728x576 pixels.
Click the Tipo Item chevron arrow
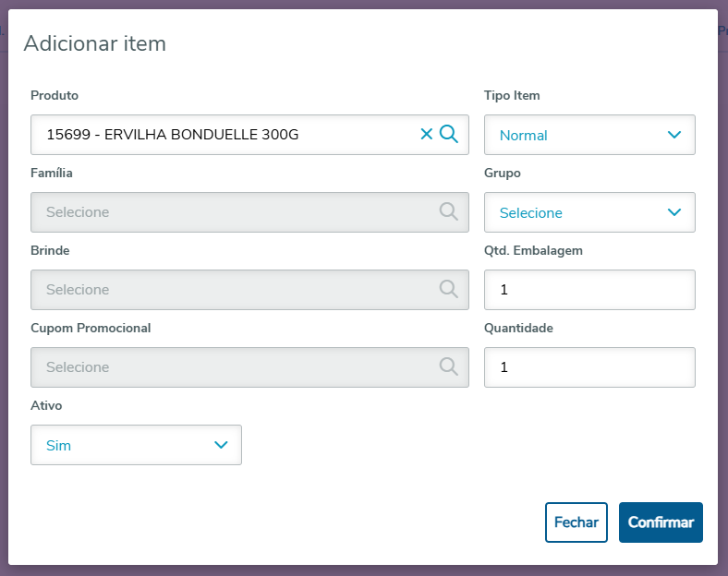[674, 135]
